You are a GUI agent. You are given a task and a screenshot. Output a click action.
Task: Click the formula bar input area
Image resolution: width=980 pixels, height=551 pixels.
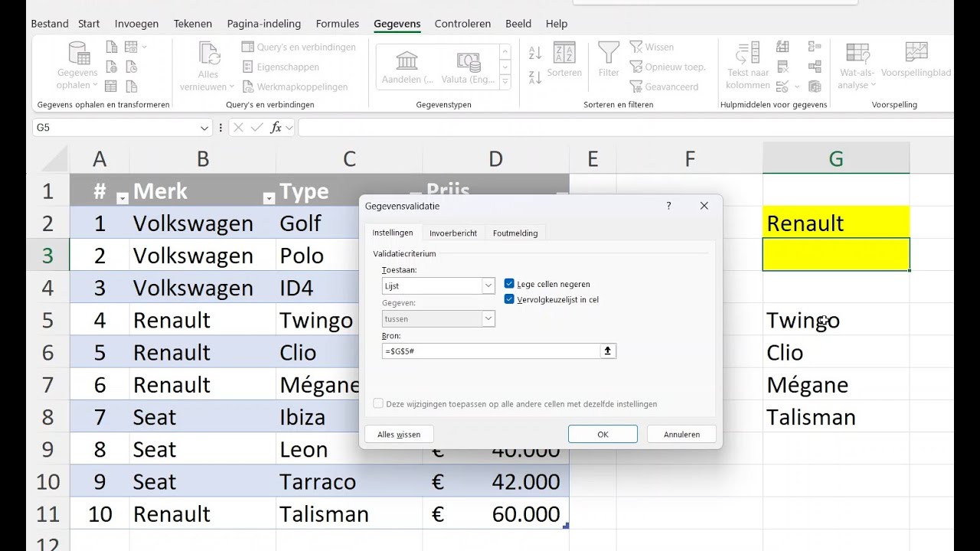[x=626, y=128]
